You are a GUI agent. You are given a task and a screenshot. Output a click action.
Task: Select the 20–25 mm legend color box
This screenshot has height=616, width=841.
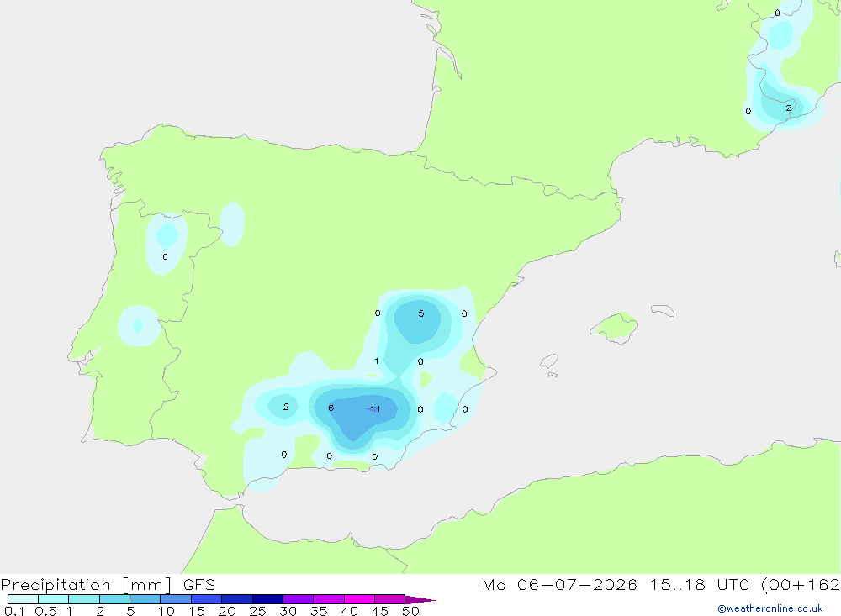[x=237, y=599]
